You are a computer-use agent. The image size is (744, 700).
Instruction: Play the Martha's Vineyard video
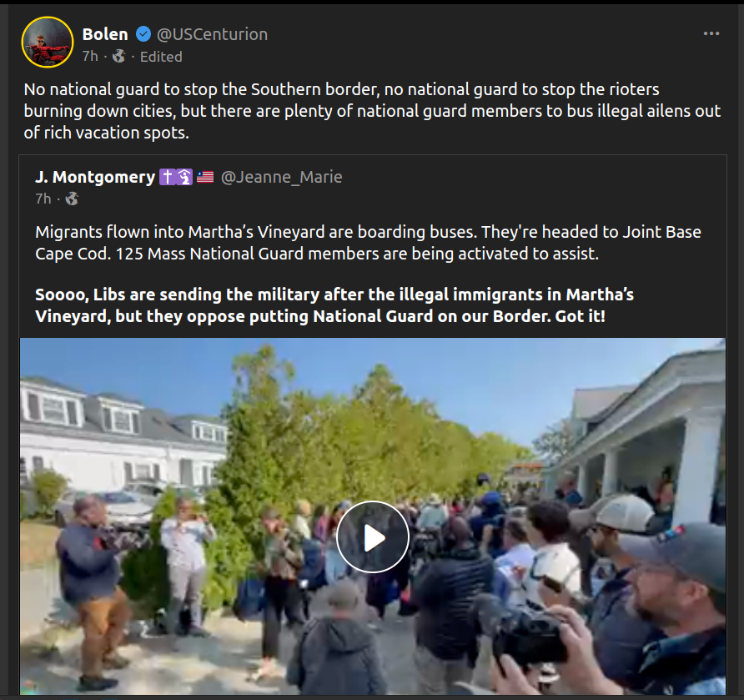pos(373,536)
